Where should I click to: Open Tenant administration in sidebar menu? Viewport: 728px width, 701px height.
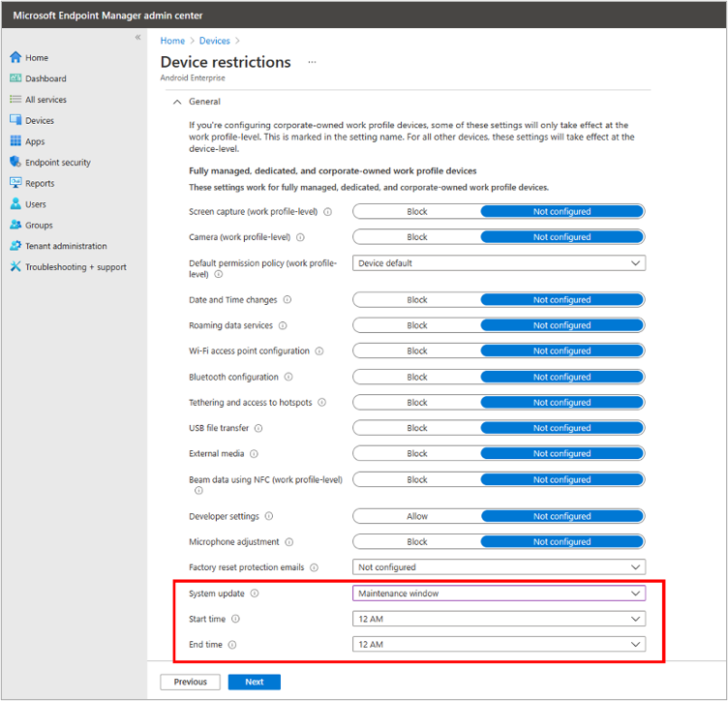(66, 246)
